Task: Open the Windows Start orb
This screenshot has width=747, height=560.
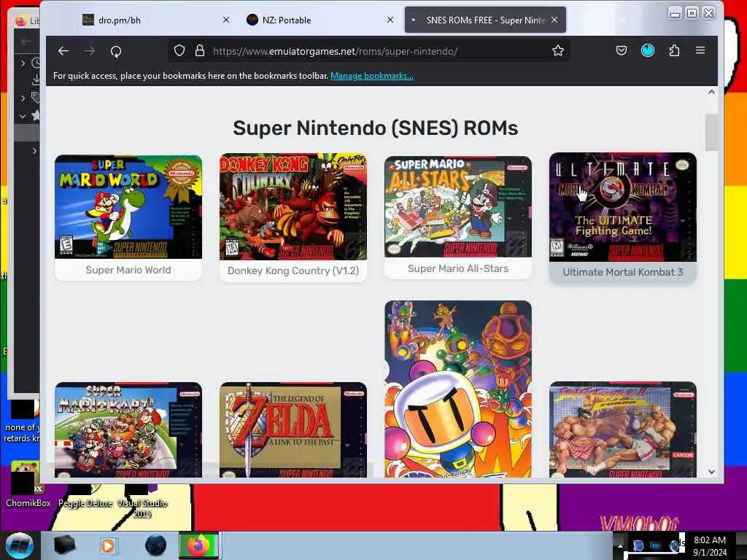Action: (19, 545)
